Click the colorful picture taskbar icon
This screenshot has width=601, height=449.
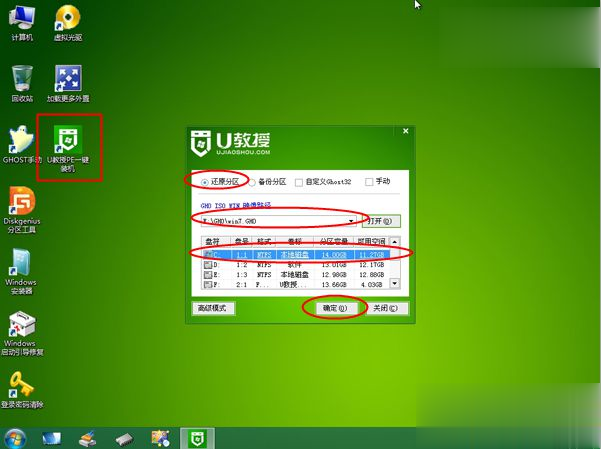point(160,439)
